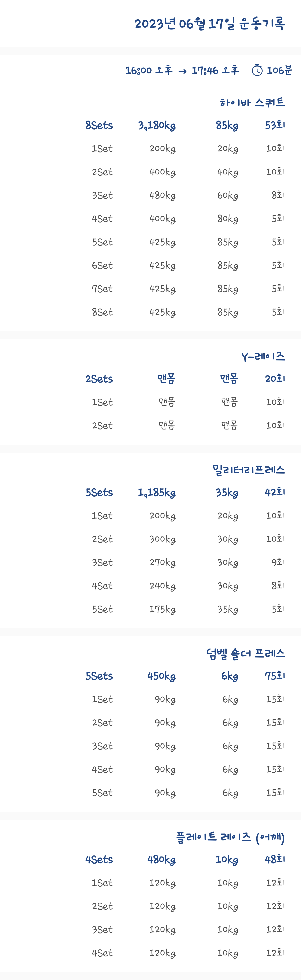Select the 53회 total reps value

tap(275, 125)
